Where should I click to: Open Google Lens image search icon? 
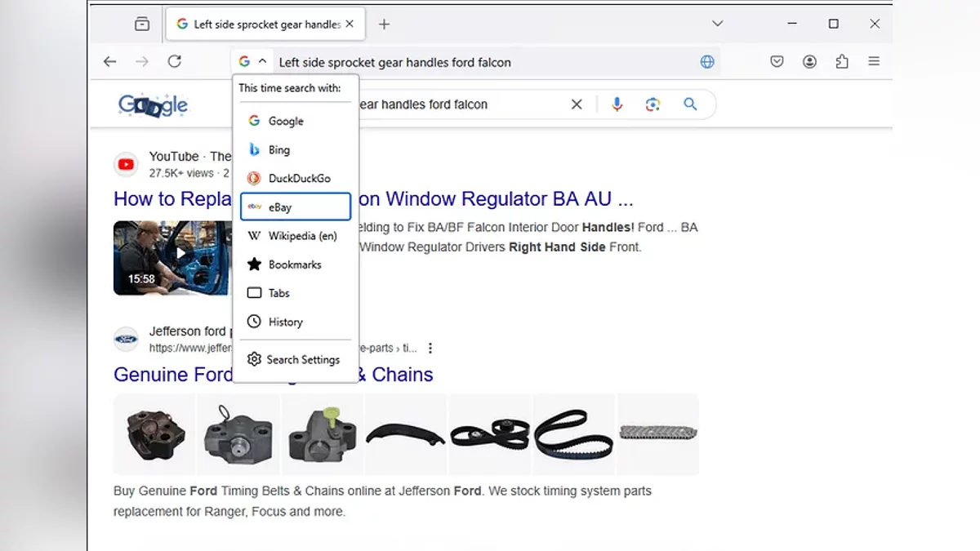click(653, 104)
